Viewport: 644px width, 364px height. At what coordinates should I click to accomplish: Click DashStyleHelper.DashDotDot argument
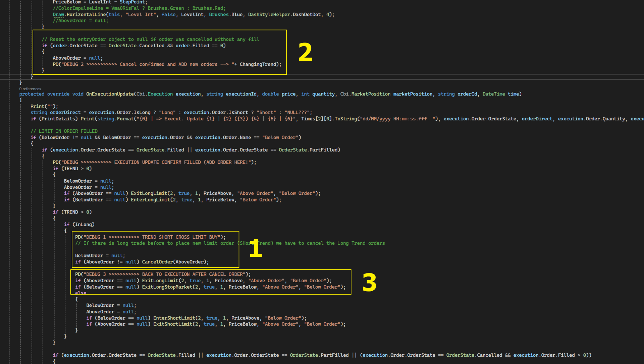(284, 15)
